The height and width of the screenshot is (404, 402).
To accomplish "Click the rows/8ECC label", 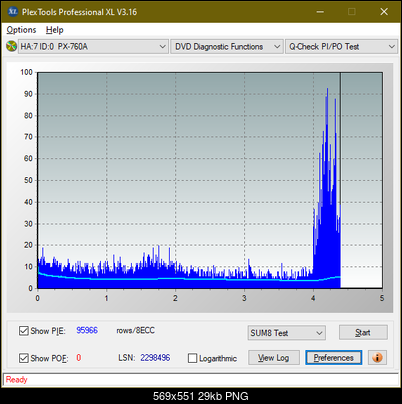I will coord(136,330).
